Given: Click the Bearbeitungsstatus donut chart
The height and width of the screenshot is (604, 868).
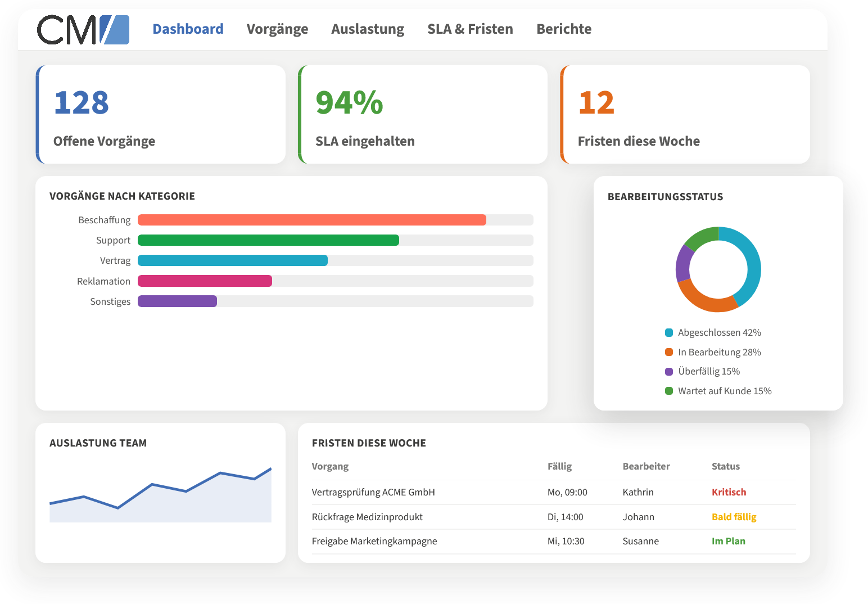Looking at the screenshot, I should [718, 269].
